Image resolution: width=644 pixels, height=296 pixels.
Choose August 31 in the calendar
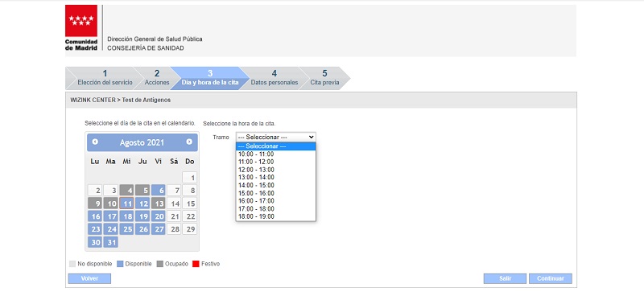click(x=111, y=242)
